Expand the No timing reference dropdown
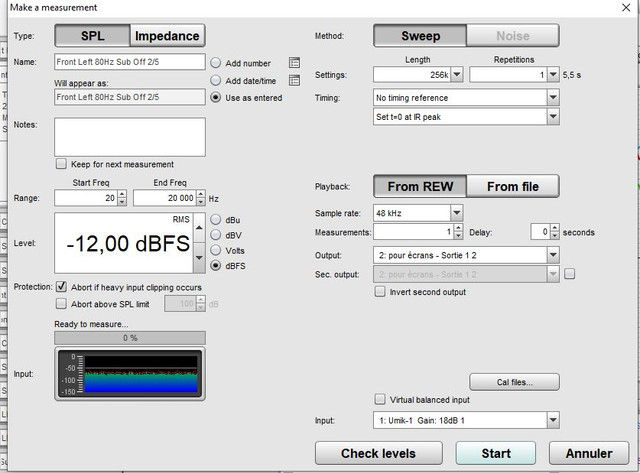 point(553,98)
